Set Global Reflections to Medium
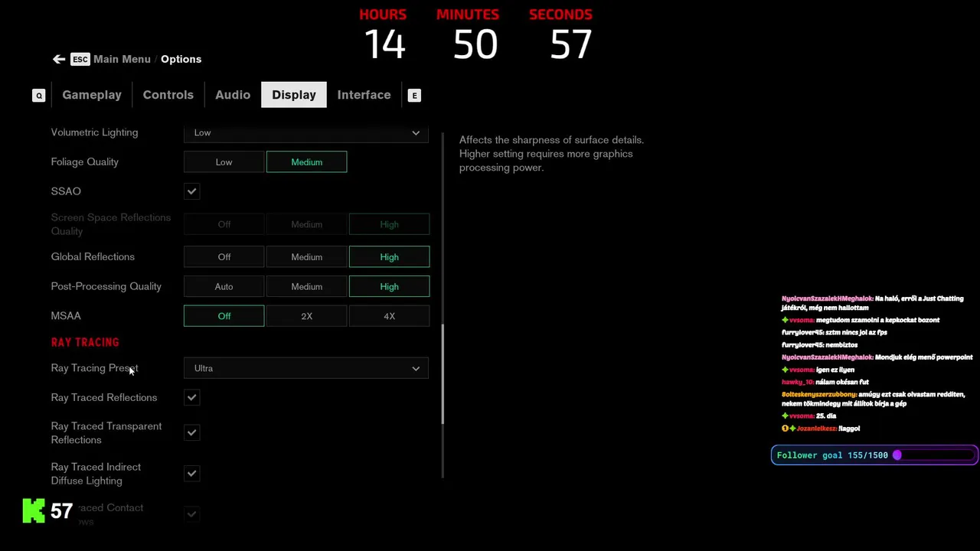 [306, 257]
